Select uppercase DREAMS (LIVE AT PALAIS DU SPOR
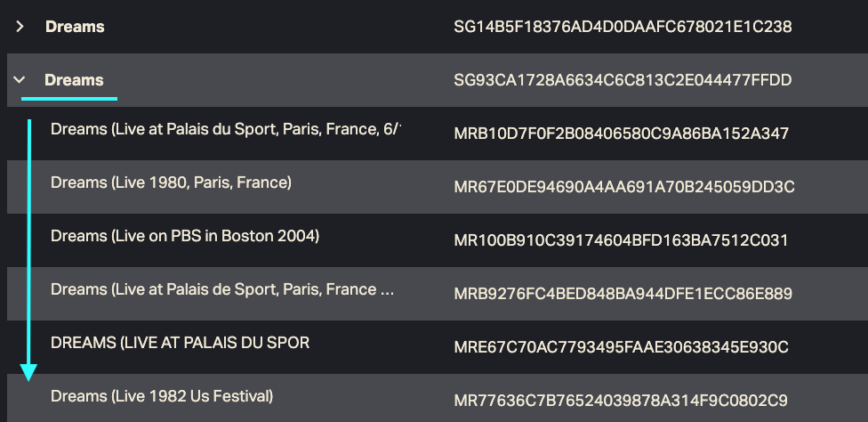The width and height of the screenshot is (868, 422). [180, 342]
